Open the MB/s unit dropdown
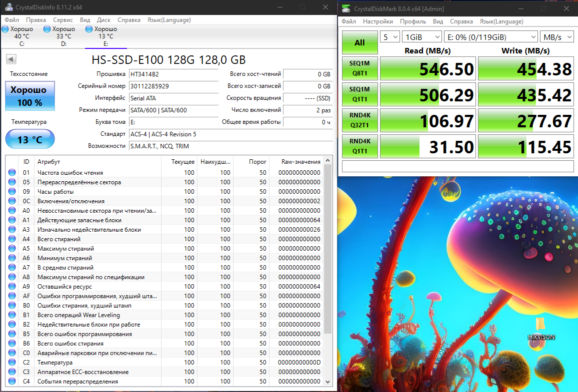Image resolution: width=578 pixels, height=392 pixels. point(556,37)
